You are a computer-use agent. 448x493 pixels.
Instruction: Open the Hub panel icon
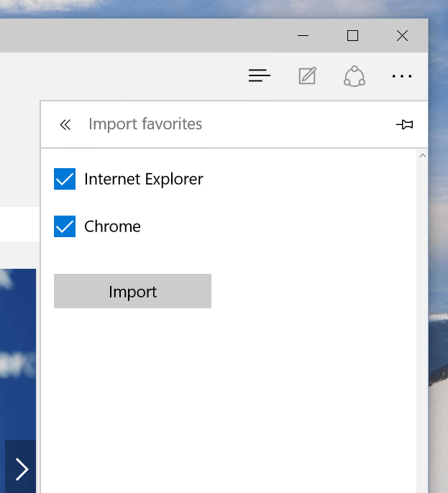(259, 75)
